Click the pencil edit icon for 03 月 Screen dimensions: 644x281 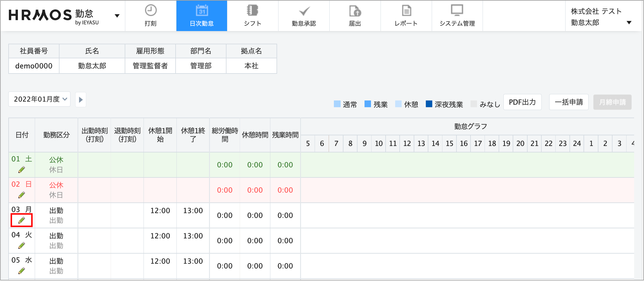(x=22, y=220)
